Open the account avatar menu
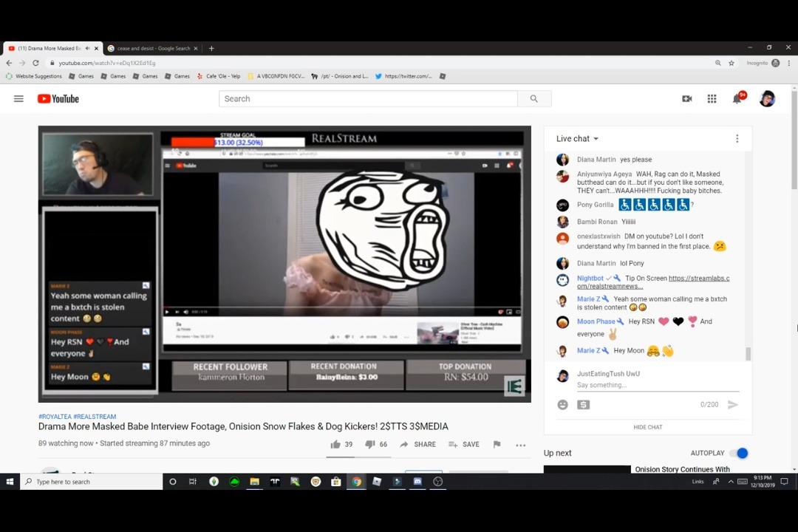798x532 pixels. 767,99
